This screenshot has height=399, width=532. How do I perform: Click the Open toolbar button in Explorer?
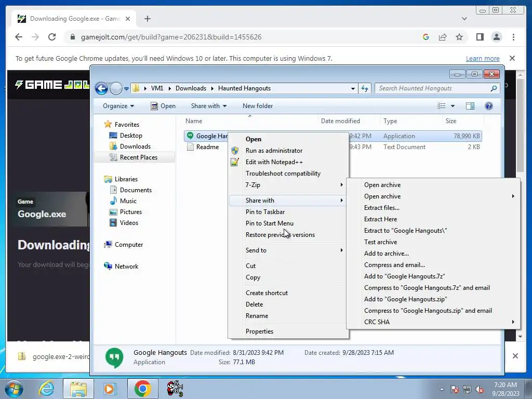[x=163, y=106]
